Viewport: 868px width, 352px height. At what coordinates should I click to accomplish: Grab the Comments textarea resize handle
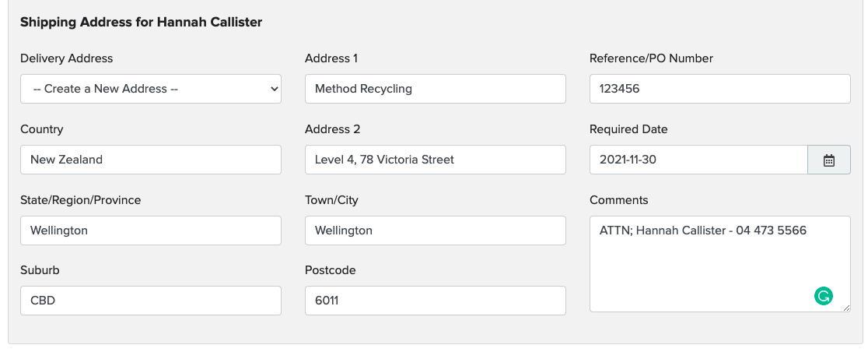846,308
